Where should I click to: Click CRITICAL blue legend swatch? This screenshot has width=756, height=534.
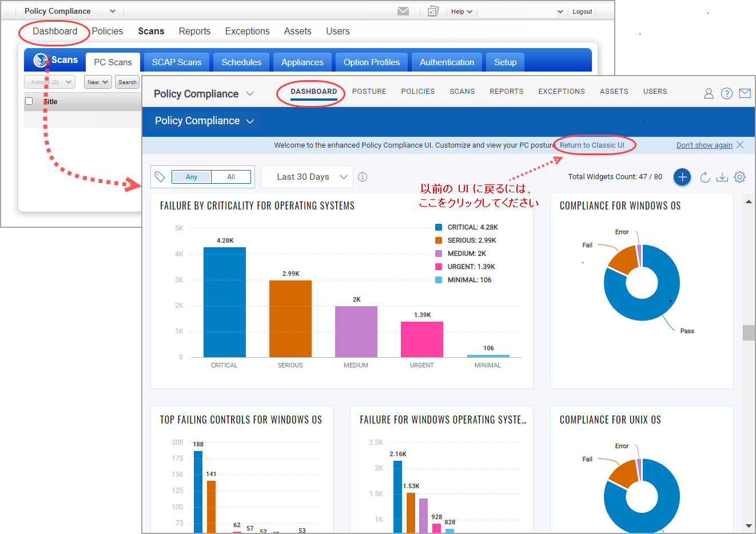tap(439, 227)
